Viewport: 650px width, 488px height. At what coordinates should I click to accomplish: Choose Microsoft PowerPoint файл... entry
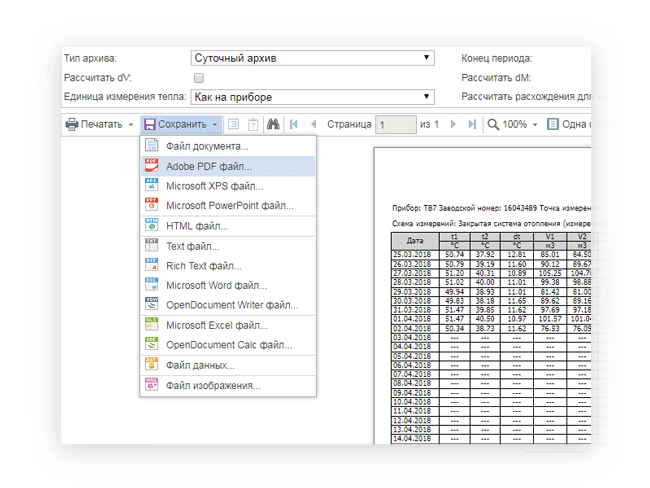(228, 206)
